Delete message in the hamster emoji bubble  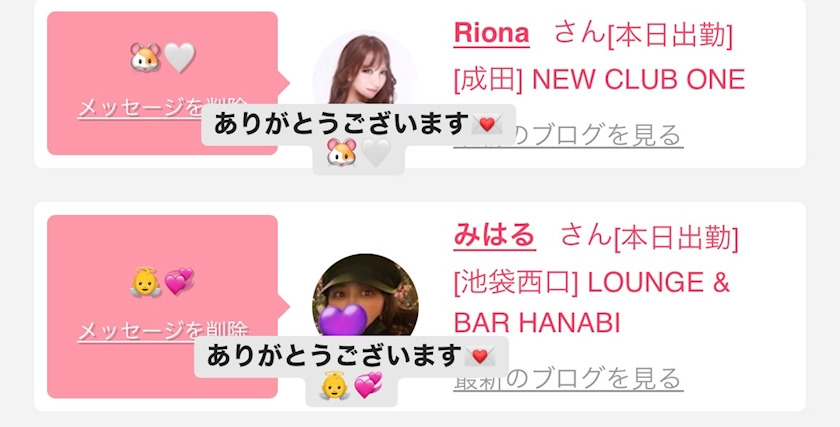(163, 108)
